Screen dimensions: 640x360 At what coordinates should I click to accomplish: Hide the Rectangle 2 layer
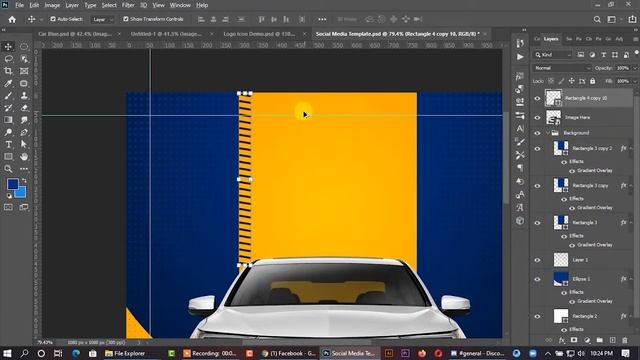(x=538, y=316)
